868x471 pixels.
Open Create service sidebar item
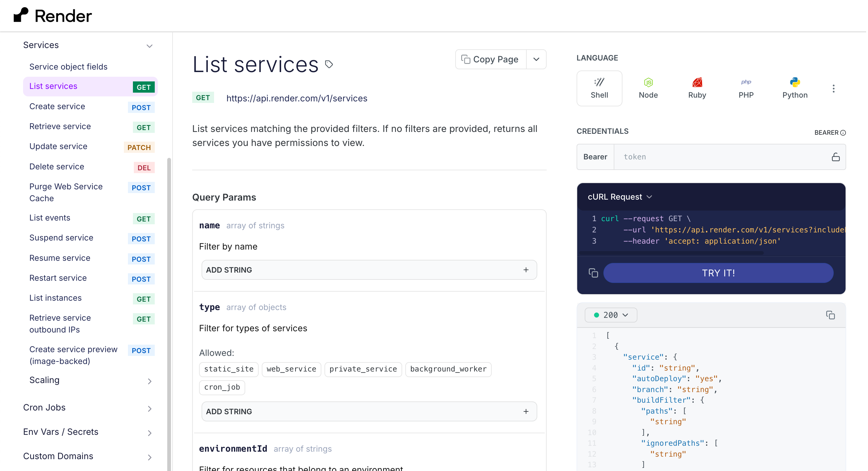[x=90, y=107]
